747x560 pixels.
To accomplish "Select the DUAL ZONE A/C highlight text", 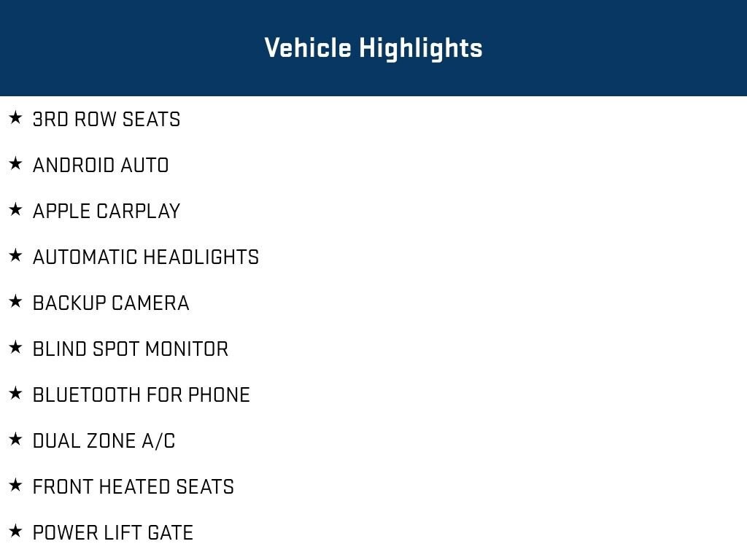I will tap(104, 441).
